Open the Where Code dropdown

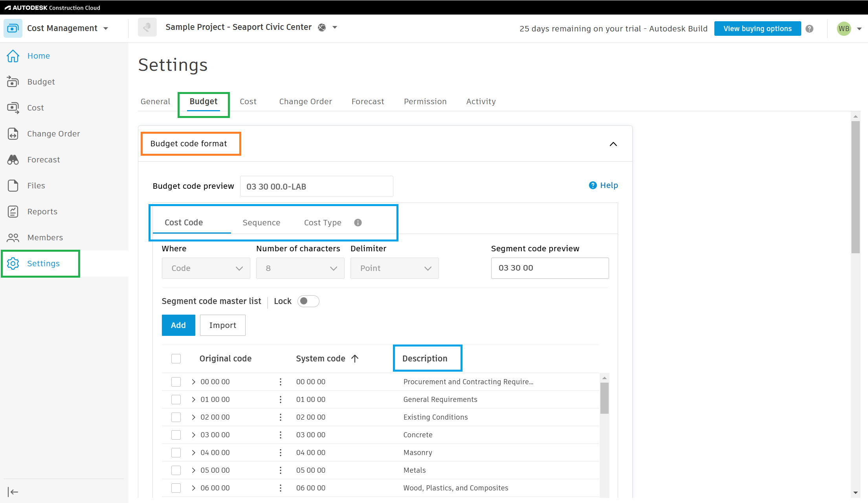pyautogui.click(x=206, y=268)
